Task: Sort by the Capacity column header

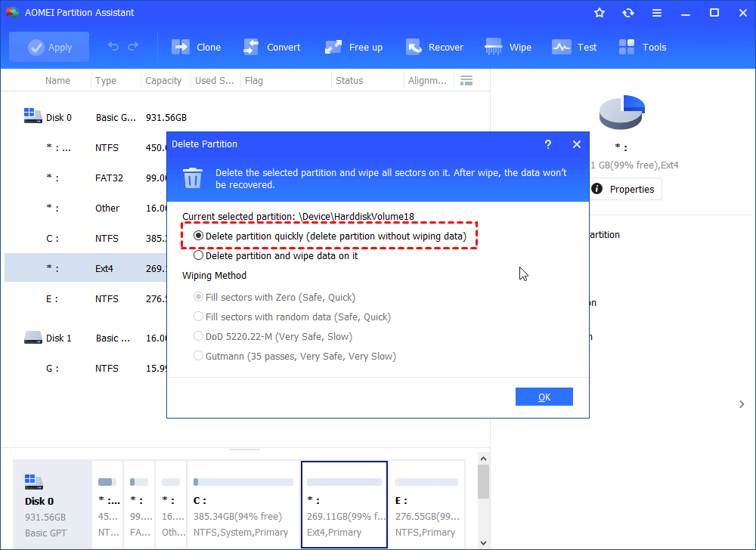Action: tap(163, 80)
